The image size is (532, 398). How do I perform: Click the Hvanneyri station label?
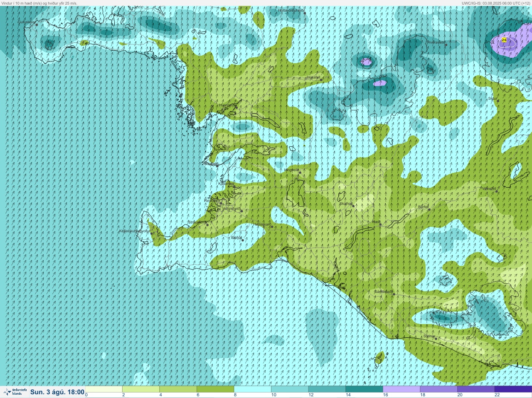pos(227,105)
